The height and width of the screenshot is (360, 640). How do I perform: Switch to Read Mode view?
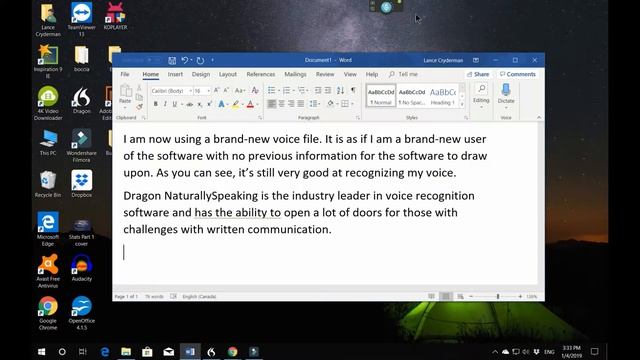click(x=431, y=296)
